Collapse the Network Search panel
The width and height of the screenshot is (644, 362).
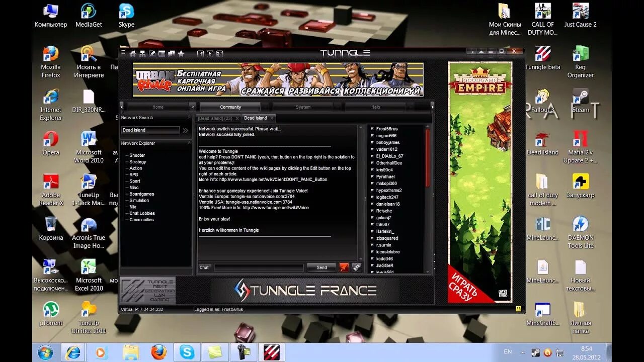pyautogui.click(x=189, y=117)
